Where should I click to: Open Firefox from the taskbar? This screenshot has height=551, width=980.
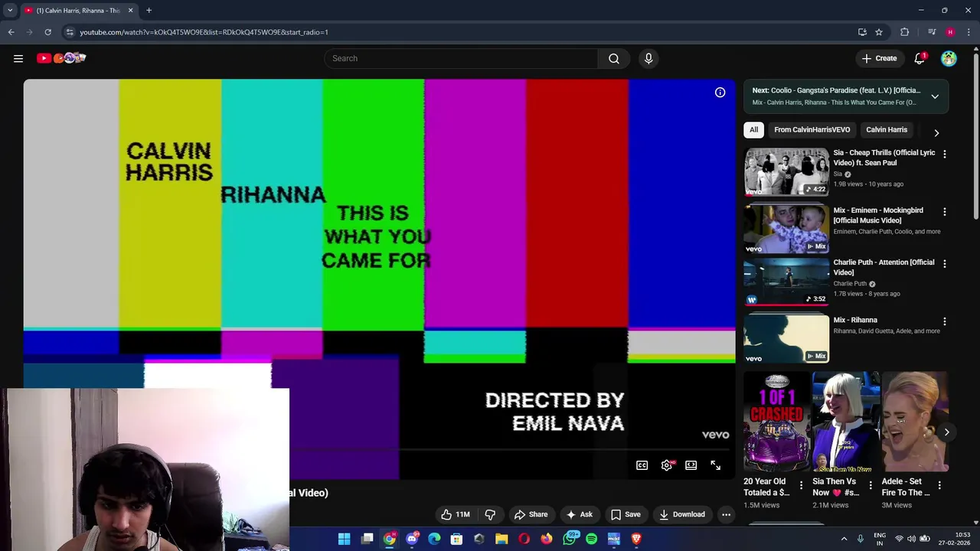pyautogui.click(x=546, y=539)
